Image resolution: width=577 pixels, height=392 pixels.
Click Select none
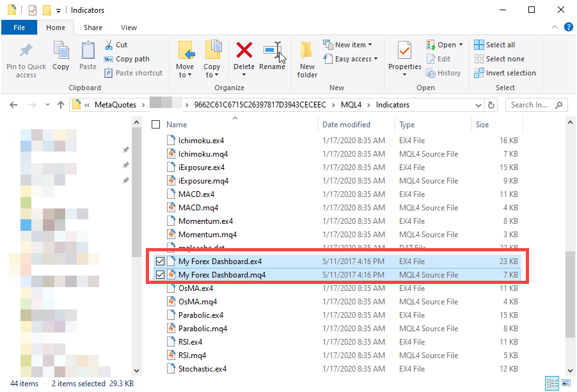click(500, 59)
